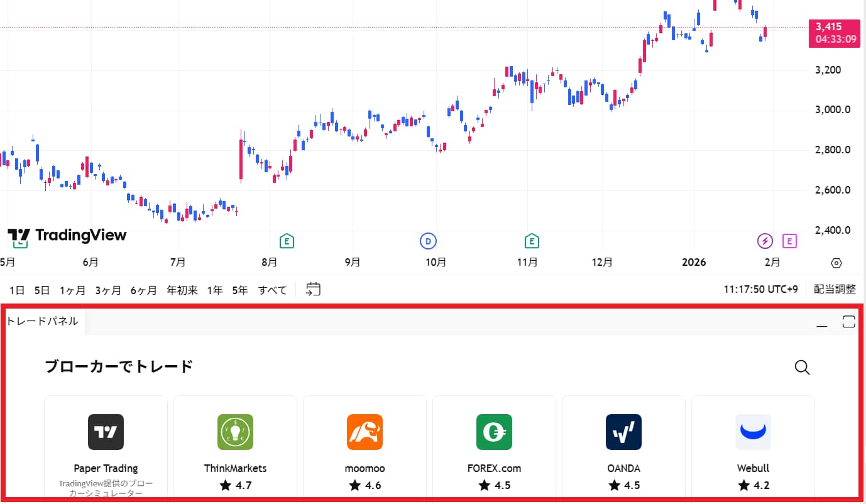Open chart axis settings gear icon
The width and height of the screenshot is (866, 504).
point(836,263)
